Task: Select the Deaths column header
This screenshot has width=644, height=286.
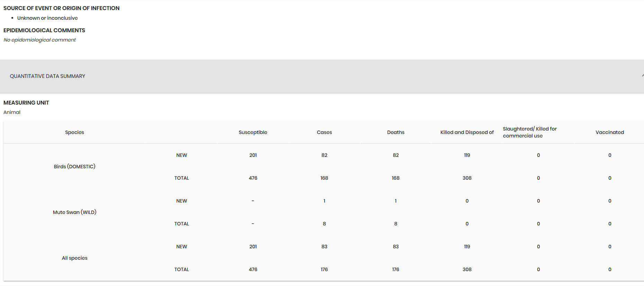Action: pyautogui.click(x=396, y=132)
